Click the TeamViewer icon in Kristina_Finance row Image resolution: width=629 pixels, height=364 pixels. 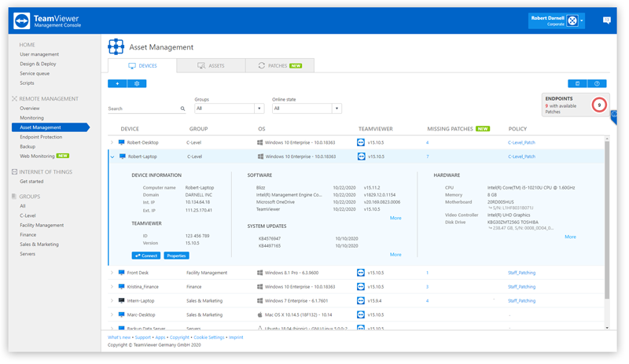361,287
